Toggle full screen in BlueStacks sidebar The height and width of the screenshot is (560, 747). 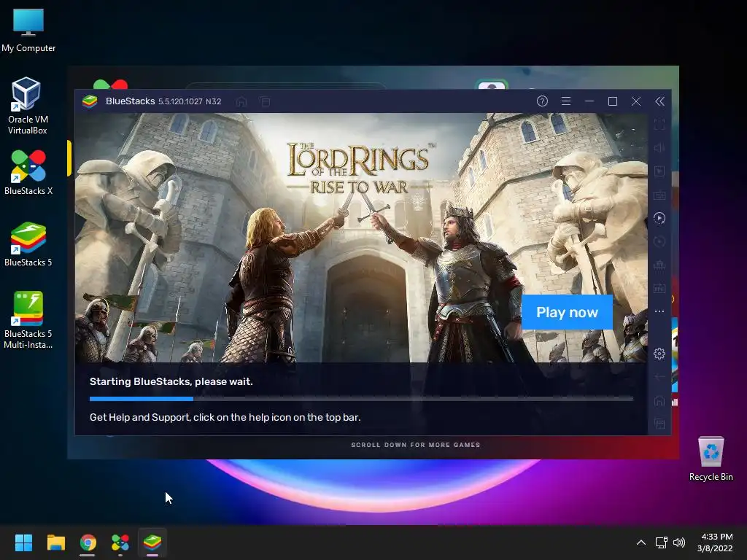(659, 125)
